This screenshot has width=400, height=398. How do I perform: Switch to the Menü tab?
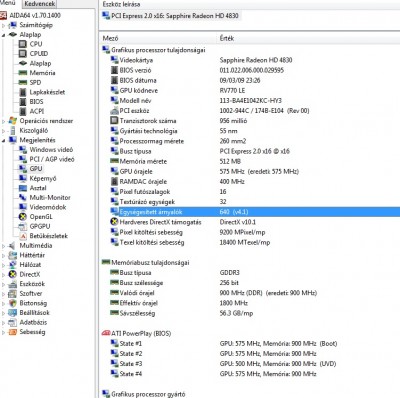8,3
